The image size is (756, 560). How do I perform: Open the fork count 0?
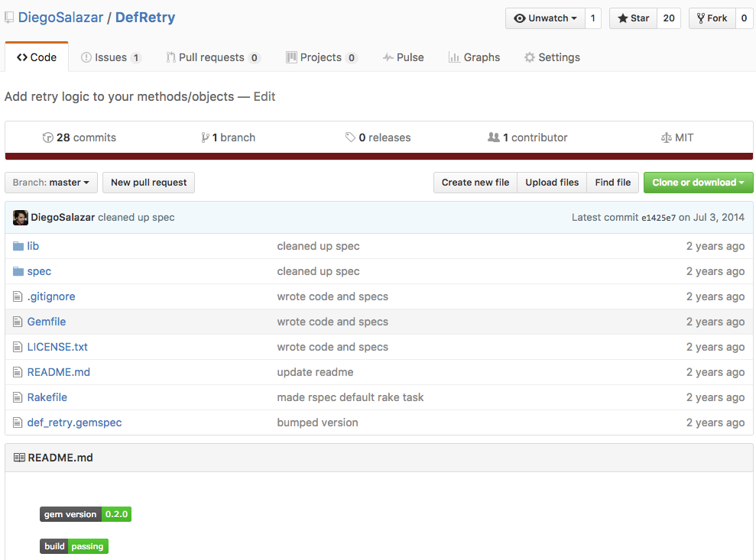pyautogui.click(x=744, y=18)
